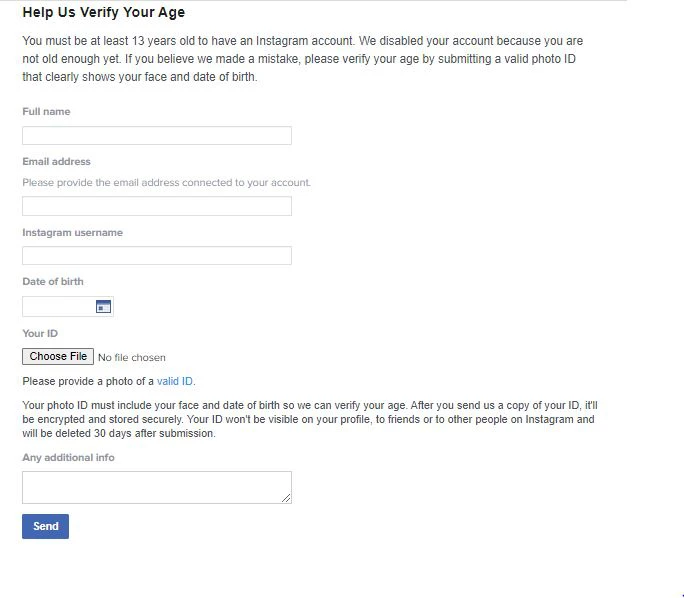Click the "Your ID" label
The width and height of the screenshot is (684, 598).
coord(40,333)
